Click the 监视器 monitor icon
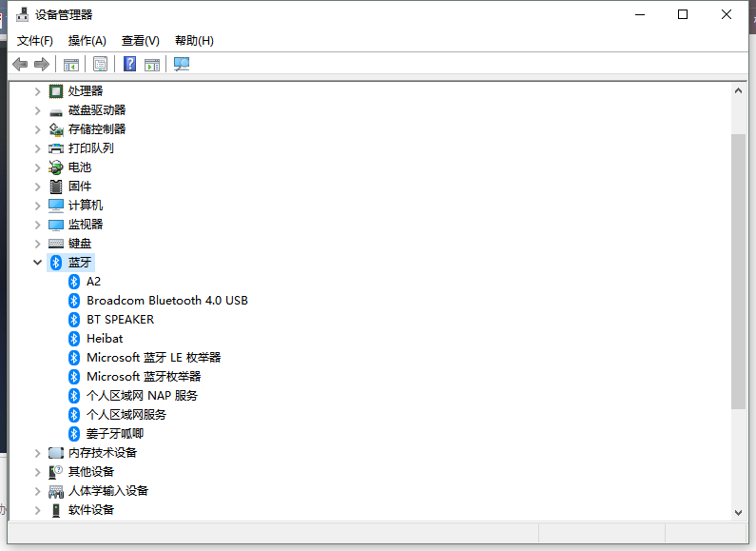 (x=56, y=225)
